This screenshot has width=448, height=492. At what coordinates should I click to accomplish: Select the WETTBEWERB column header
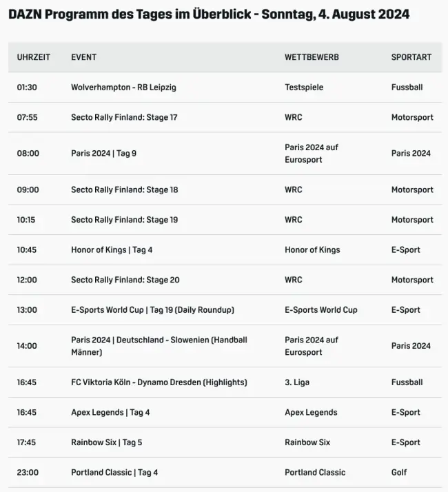point(312,57)
